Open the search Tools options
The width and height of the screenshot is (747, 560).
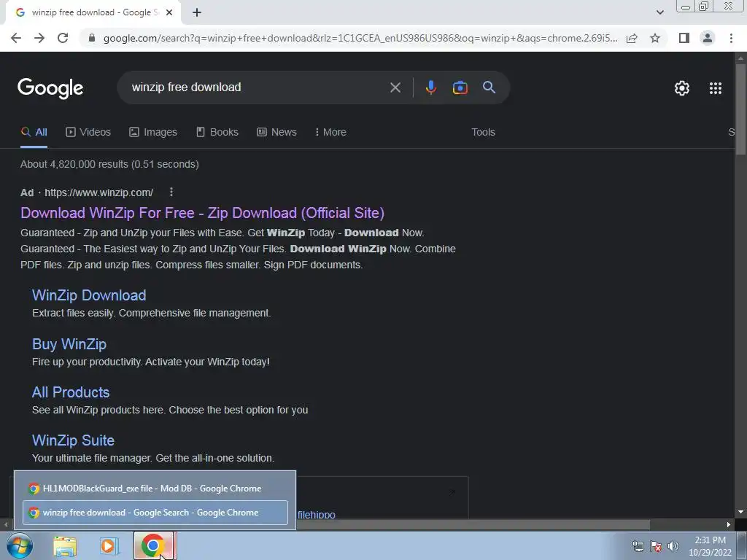(483, 133)
